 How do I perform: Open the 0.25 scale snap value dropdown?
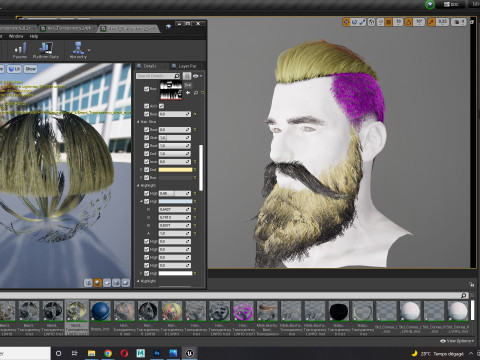tap(442, 22)
